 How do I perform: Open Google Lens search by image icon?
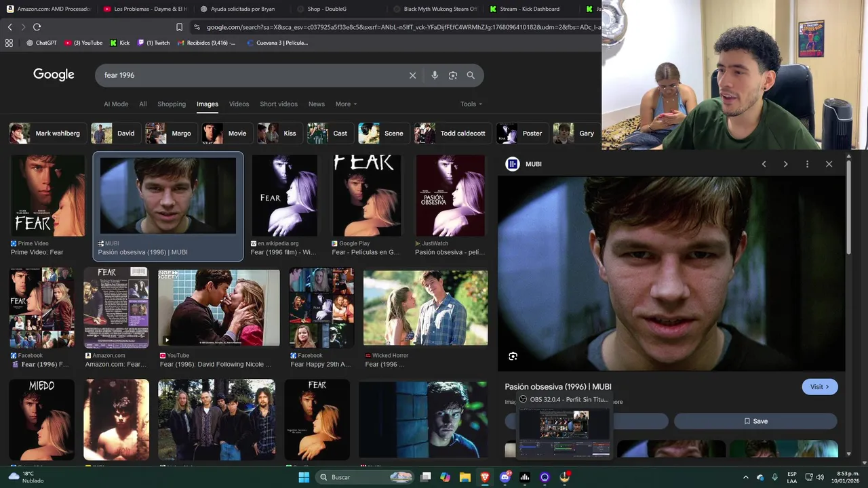pos(453,75)
